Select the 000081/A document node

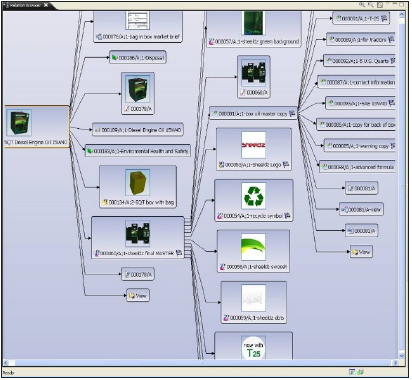click(x=361, y=188)
